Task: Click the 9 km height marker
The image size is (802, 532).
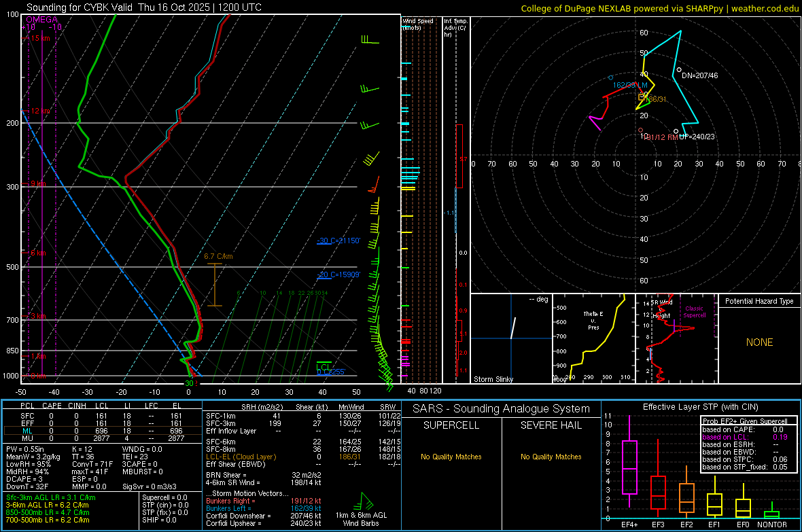Action: [38, 183]
